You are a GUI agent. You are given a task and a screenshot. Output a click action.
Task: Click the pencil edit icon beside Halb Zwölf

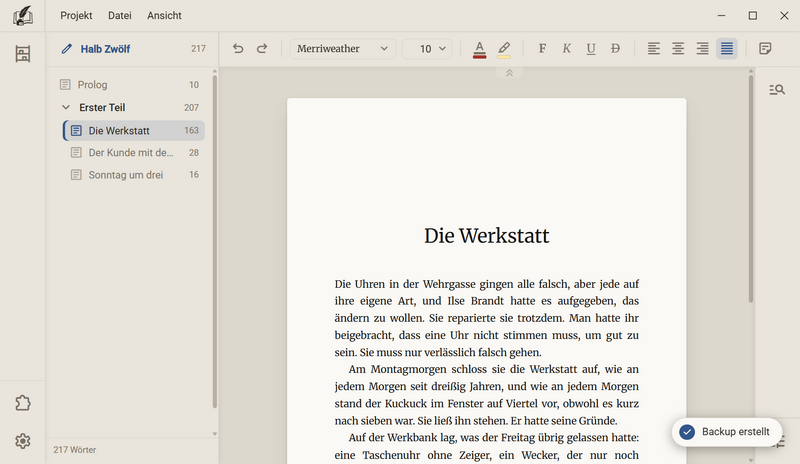click(x=66, y=49)
